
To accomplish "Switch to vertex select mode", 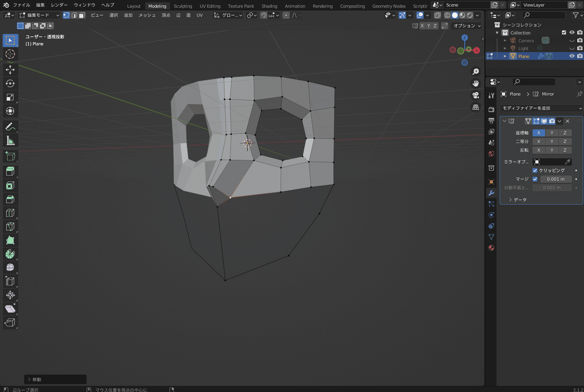I will (x=66, y=15).
